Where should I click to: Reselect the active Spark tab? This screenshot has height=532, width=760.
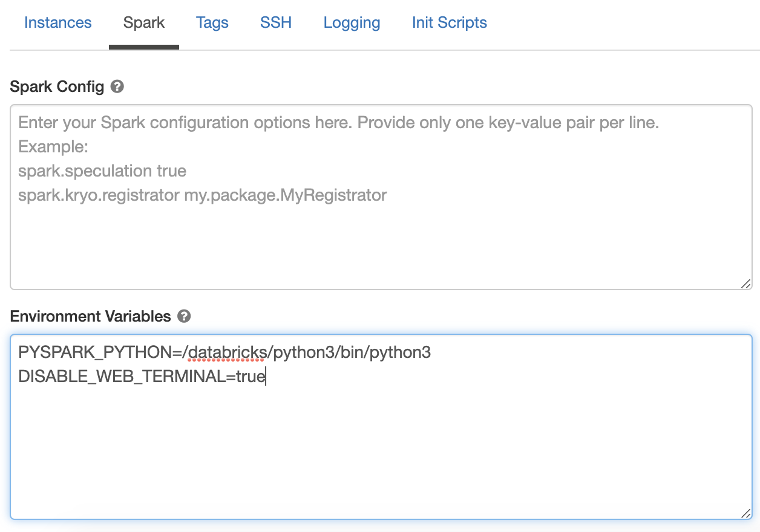143,22
